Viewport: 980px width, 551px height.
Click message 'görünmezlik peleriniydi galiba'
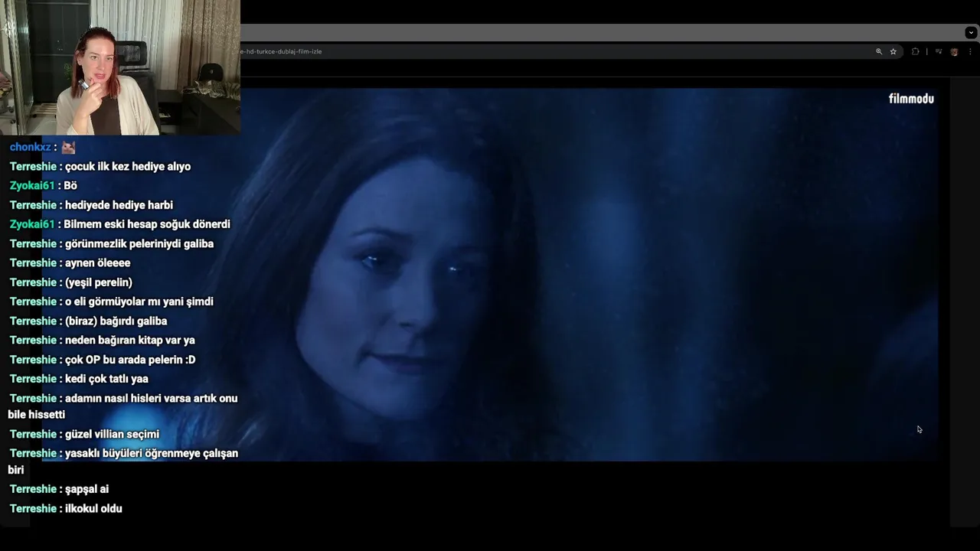(139, 244)
